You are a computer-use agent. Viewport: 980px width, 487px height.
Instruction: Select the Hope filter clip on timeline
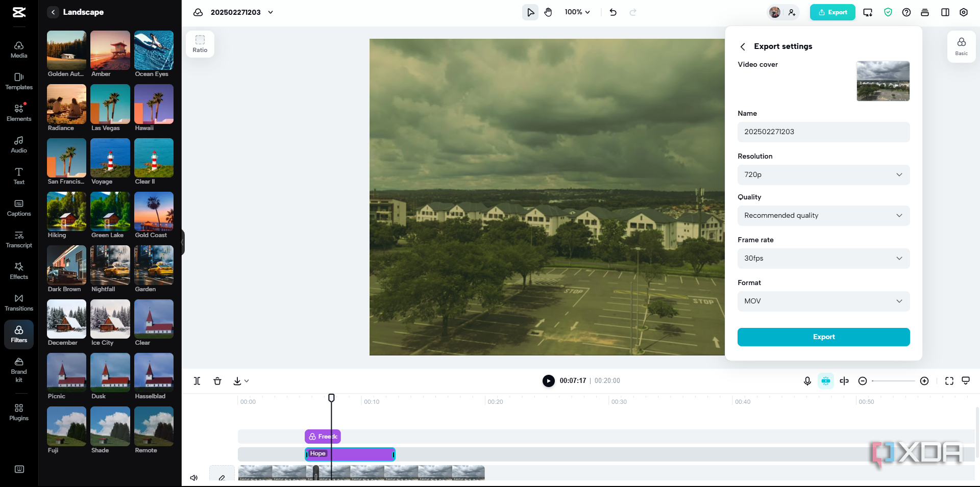tap(350, 454)
